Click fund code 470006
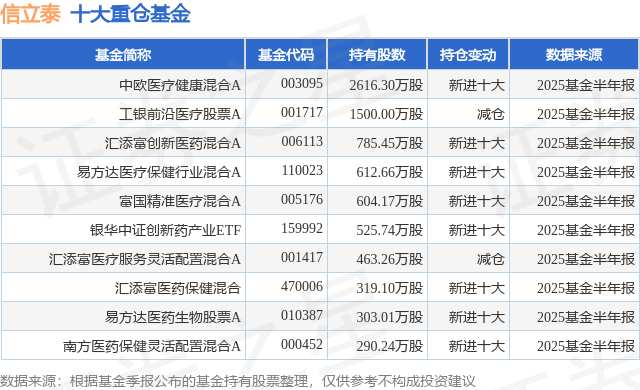Viewport: 640px width, 390px height. 302,286
